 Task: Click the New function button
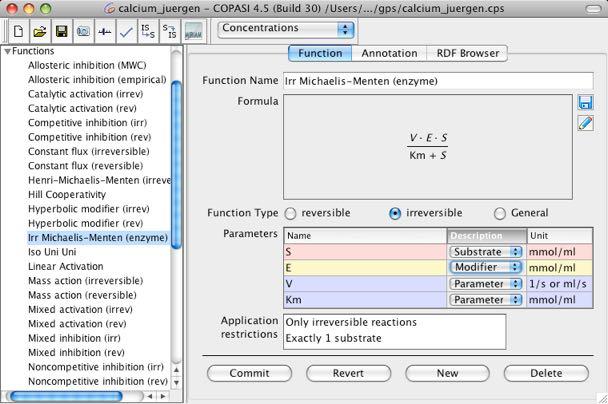click(447, 373)
